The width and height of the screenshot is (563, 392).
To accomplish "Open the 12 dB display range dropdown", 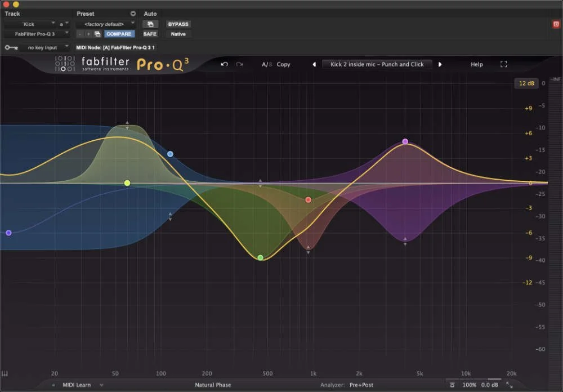I will click(526, 83).
